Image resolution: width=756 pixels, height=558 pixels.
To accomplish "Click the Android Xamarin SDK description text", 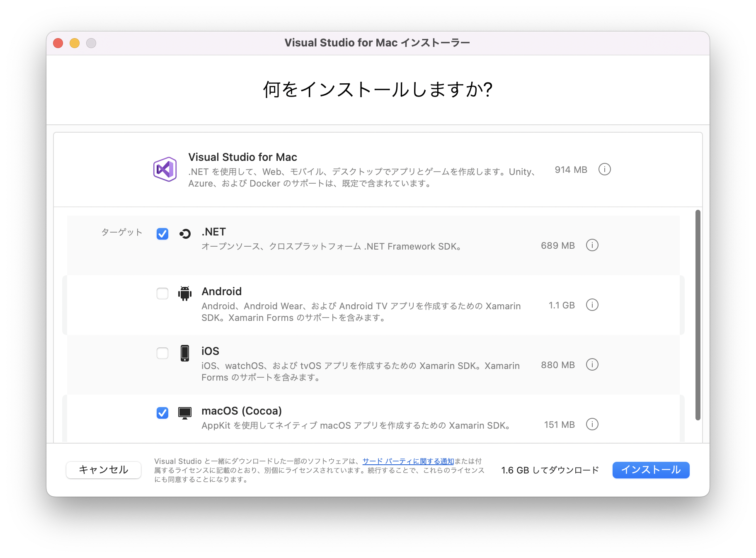I will [361, 312].
